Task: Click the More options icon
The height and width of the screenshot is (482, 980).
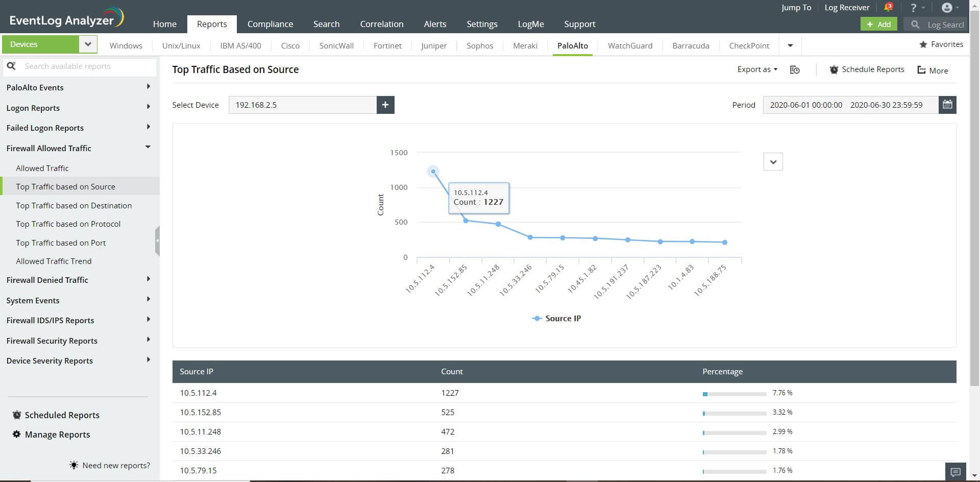Action: [921, 70]
